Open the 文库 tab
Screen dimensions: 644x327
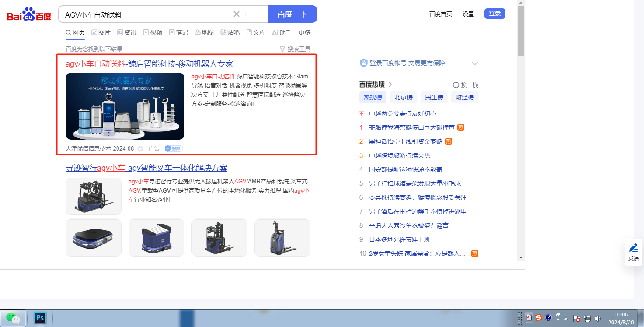[256, 32]
